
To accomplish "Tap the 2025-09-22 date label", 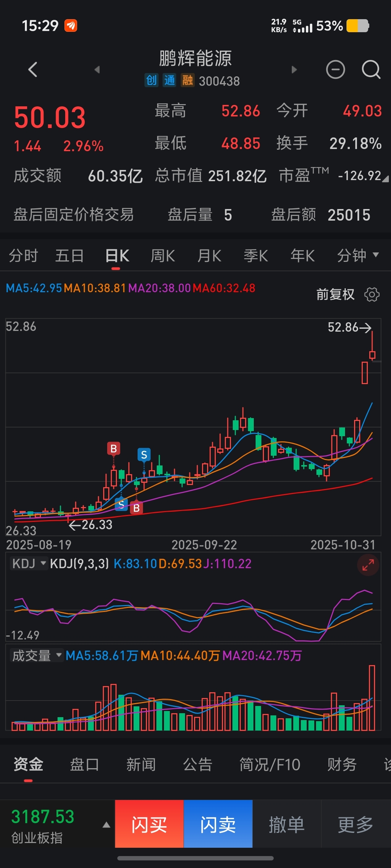I will (x=204, y=545).
